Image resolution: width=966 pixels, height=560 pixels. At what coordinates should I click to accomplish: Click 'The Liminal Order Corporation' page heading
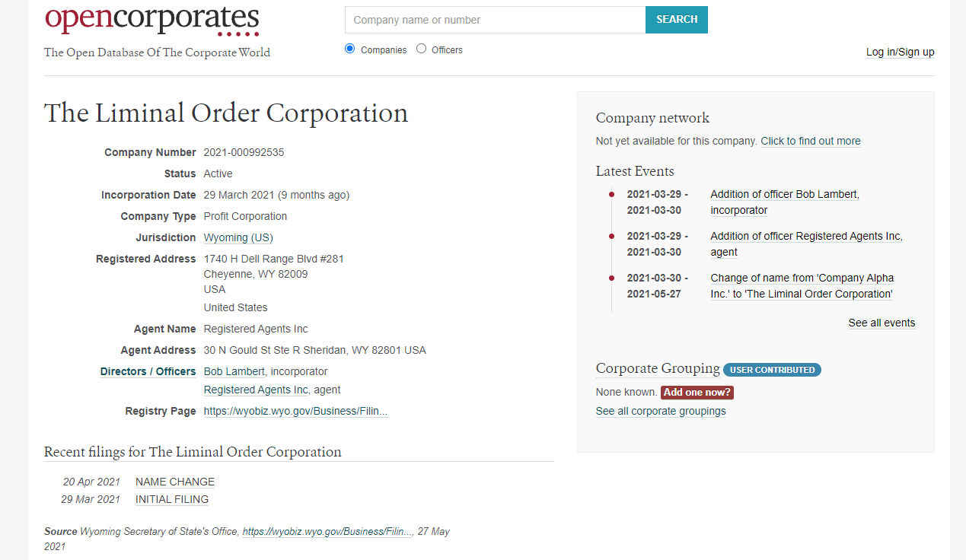(226, 113)
